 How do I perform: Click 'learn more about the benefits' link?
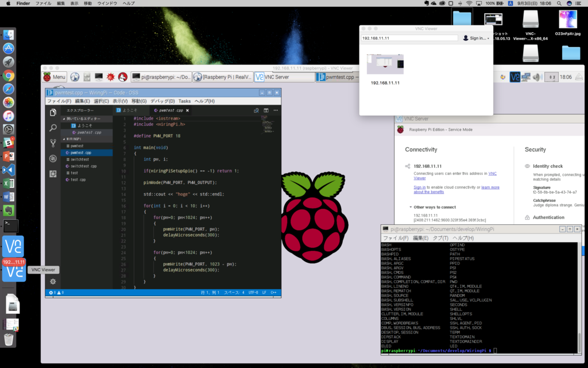click(457, 190)
